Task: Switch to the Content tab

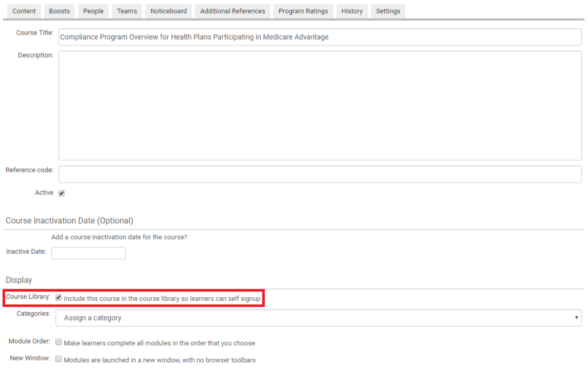Action: (x=24, y=11)
